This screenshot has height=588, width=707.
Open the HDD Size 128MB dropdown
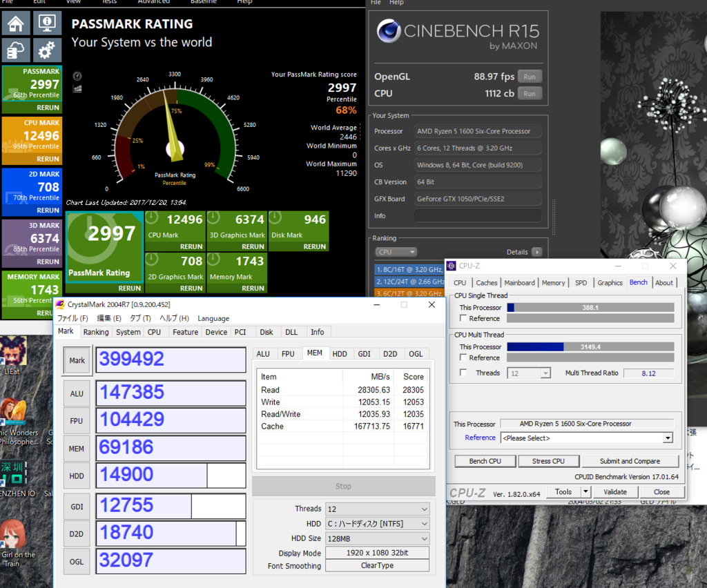click(378, 538)
